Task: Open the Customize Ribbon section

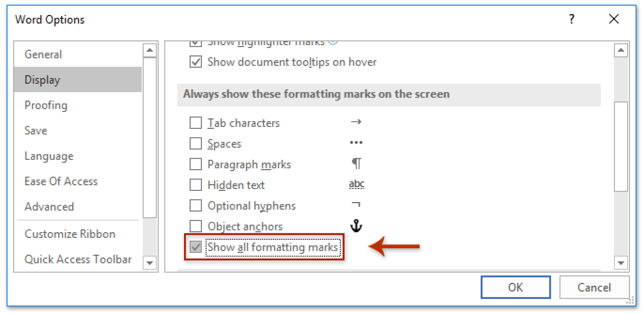Action: [x=70, y=234]
